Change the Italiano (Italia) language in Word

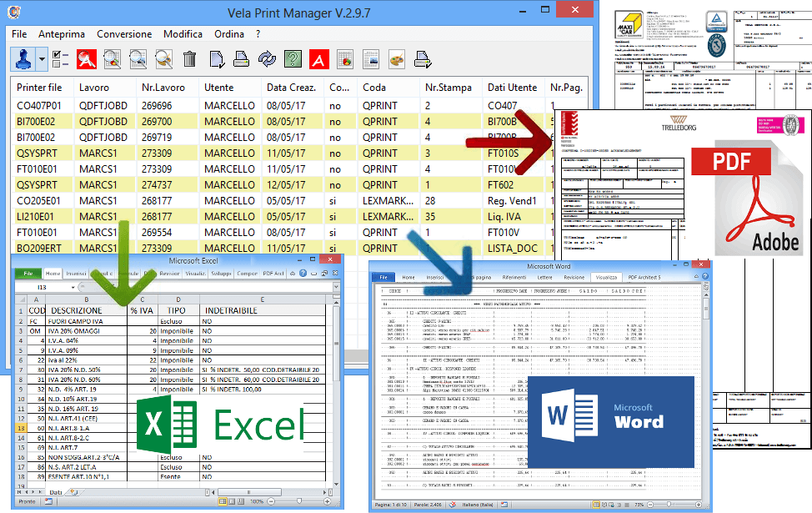point(478,505)
